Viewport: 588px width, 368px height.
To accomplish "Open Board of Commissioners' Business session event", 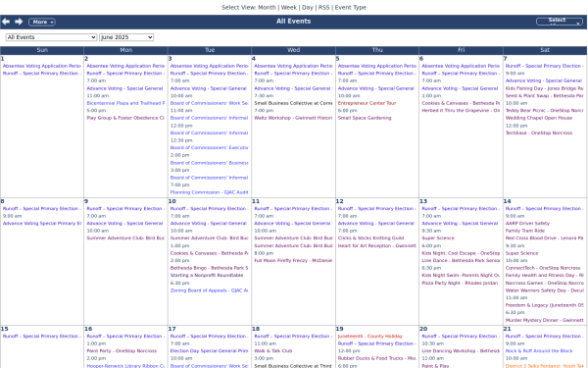I will click(x=209, y=163).
